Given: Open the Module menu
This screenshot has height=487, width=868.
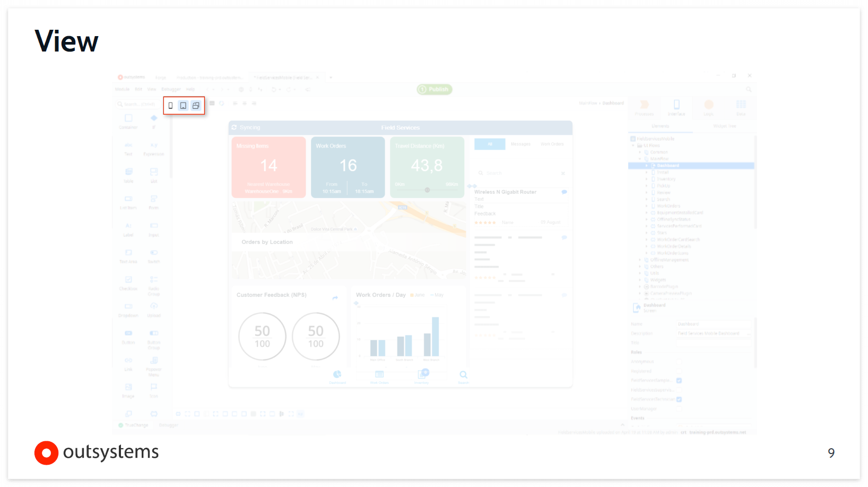Looking at the screenshot, I should (123, 89).
